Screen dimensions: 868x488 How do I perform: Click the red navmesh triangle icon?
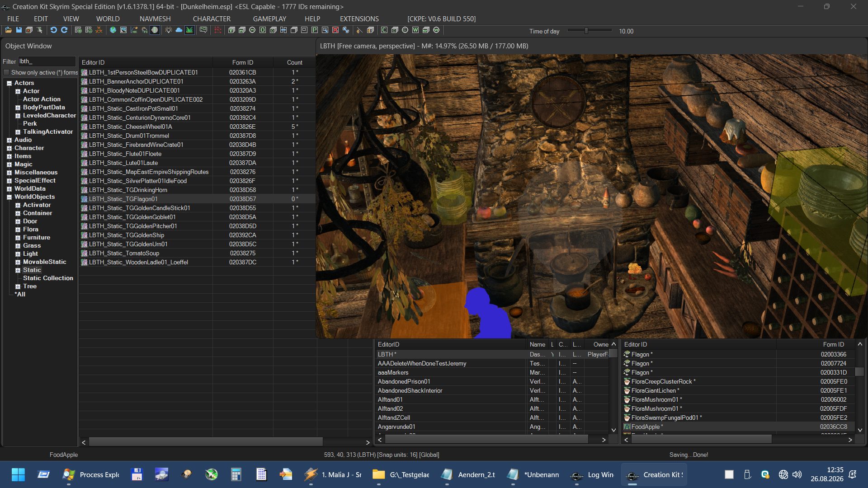tap(218, 30)
